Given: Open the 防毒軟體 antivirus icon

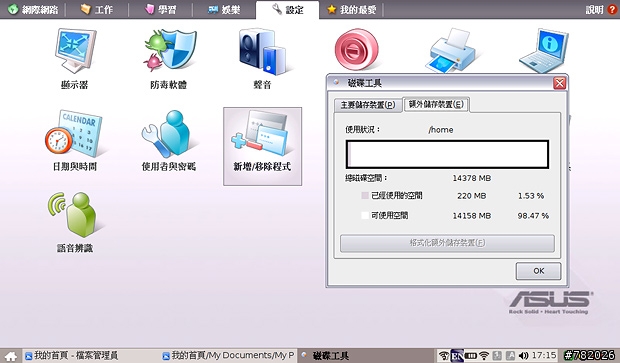Looking at the screenshot, I should click(169, 59).
